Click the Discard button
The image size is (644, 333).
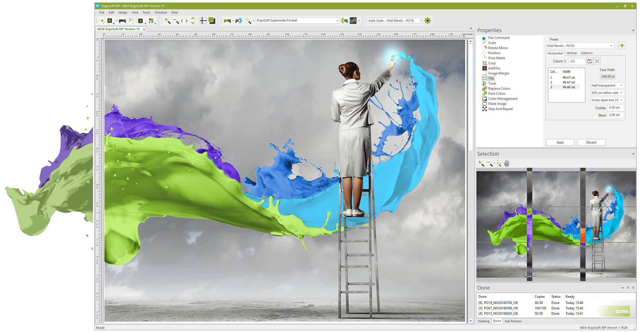[x=591, y=142]
